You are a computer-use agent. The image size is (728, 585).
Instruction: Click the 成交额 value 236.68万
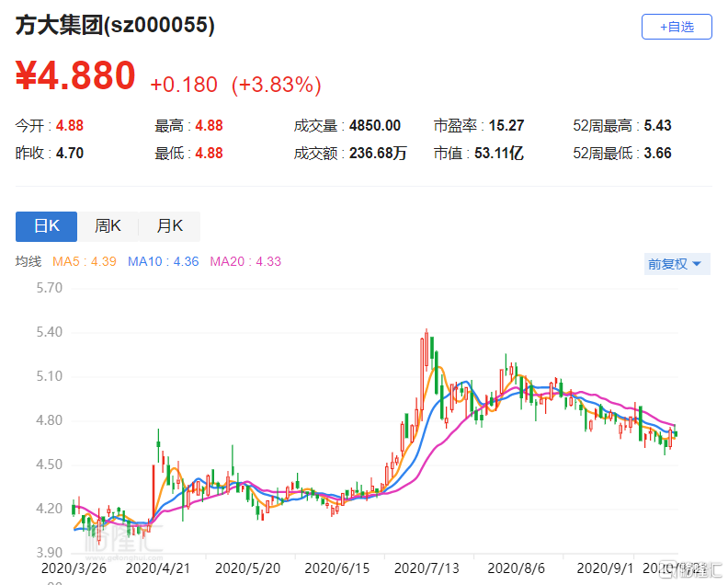378,153
